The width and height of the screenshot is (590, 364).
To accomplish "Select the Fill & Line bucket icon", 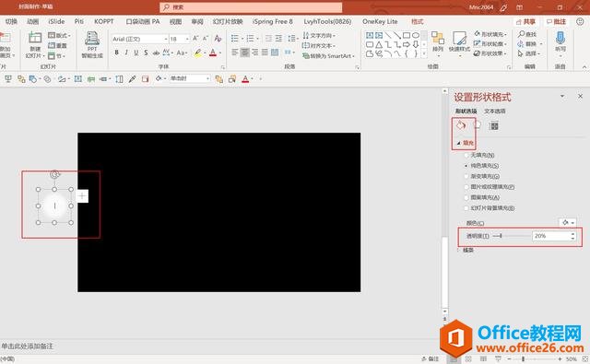I will [461, 125].
